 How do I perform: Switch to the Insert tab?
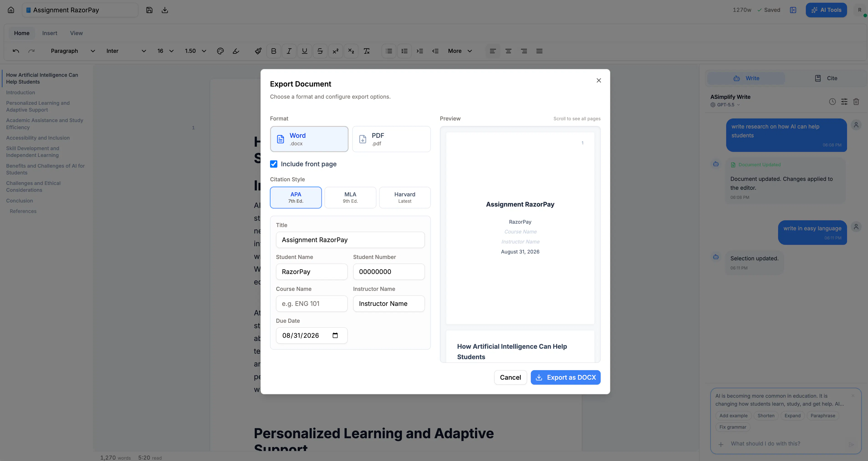click(x=50, y=33)
